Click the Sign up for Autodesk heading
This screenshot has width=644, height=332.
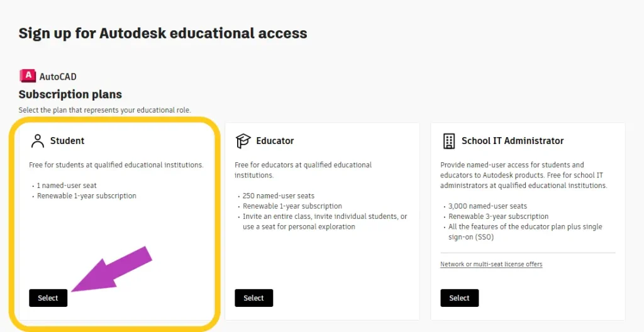click(x=163, y=33)
